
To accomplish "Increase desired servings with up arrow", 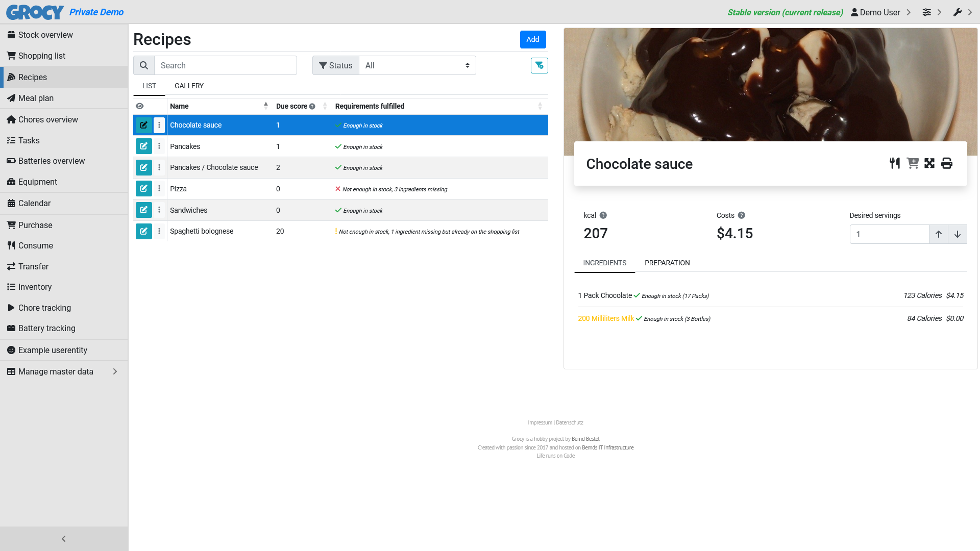I will coord(939,234).
